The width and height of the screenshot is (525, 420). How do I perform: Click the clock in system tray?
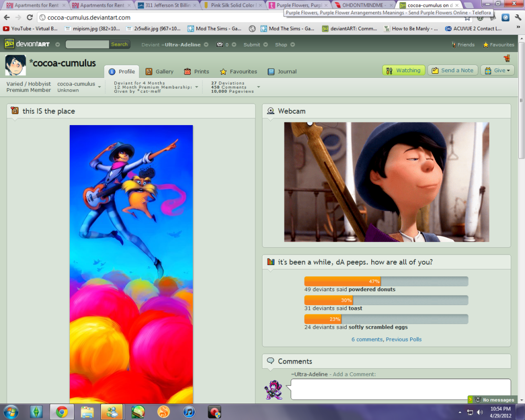[x=500, y=412]
